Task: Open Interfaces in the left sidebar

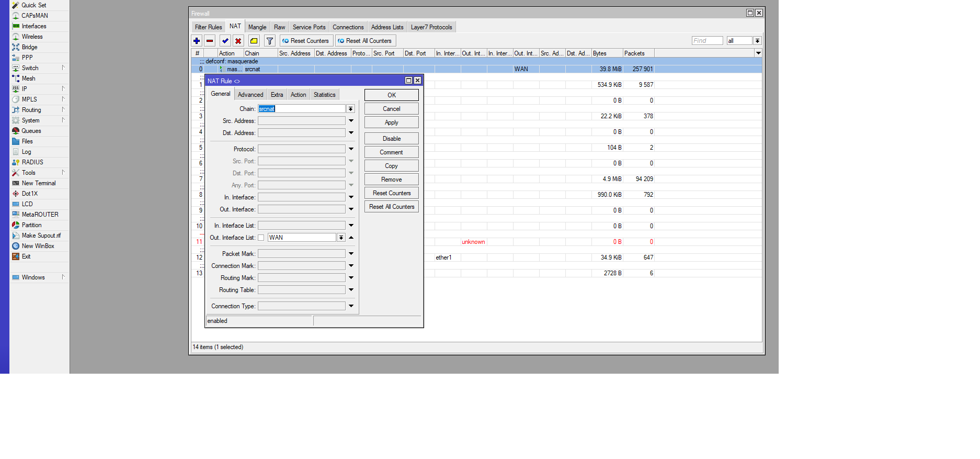Action: point(34,26)
